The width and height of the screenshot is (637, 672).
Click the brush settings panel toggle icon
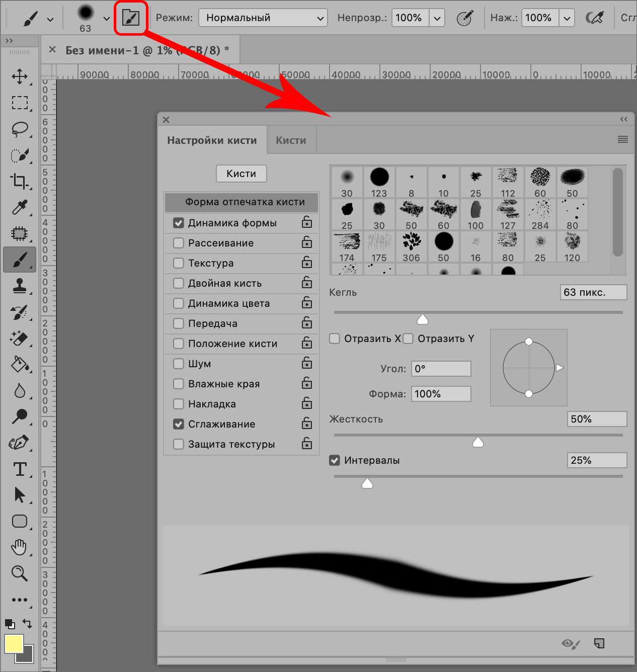[x=131, y=18]
